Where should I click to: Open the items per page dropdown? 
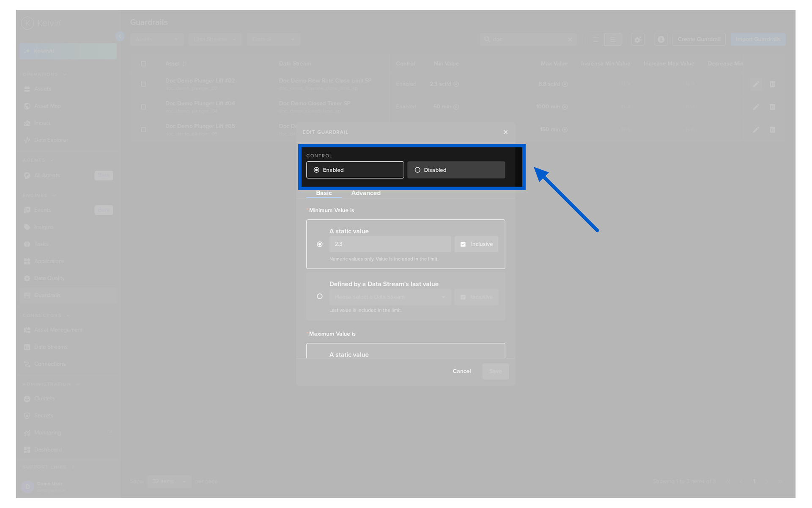coord(169,481)
